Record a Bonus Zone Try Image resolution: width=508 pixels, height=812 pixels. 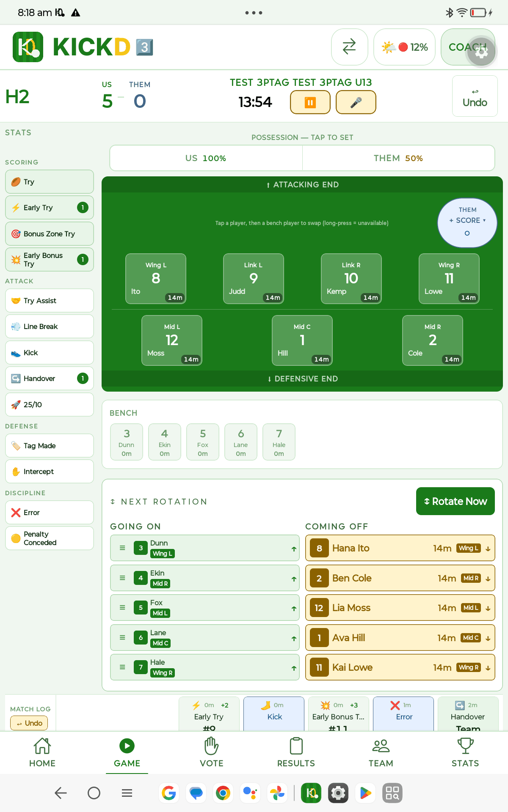click(50, 234)
